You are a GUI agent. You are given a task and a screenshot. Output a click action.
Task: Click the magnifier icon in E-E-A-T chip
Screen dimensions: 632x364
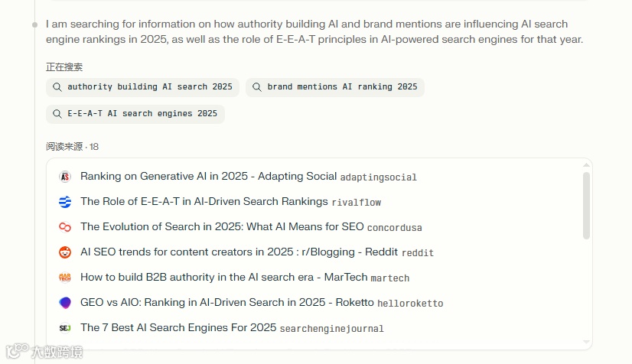57,114
